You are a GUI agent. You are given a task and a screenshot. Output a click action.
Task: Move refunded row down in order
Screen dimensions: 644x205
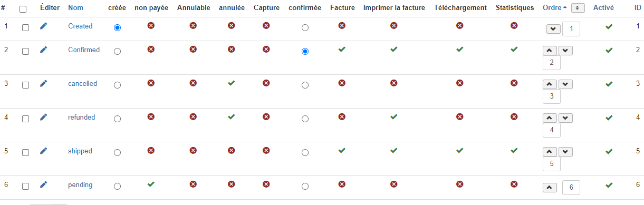pyautogui.click(x=565, y=118)
